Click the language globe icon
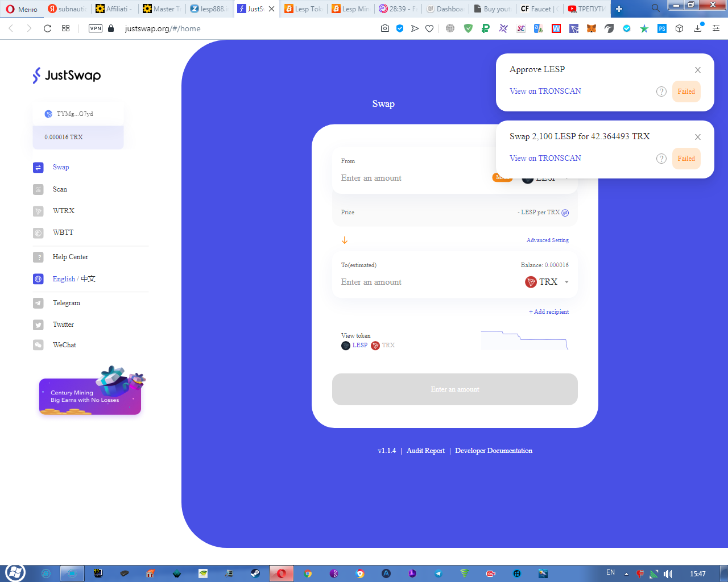728x582 pixels. point(38,279)
